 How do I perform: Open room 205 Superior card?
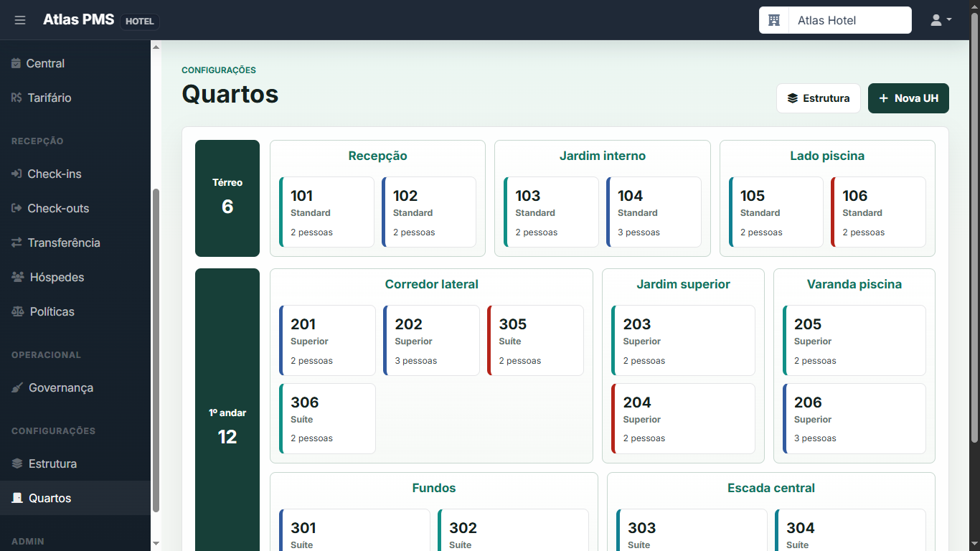pos(854,341)
